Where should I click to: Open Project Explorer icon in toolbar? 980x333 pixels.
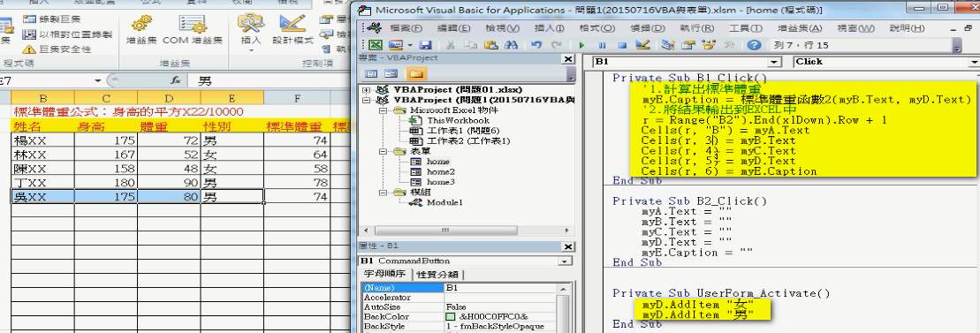click(669, 45)
